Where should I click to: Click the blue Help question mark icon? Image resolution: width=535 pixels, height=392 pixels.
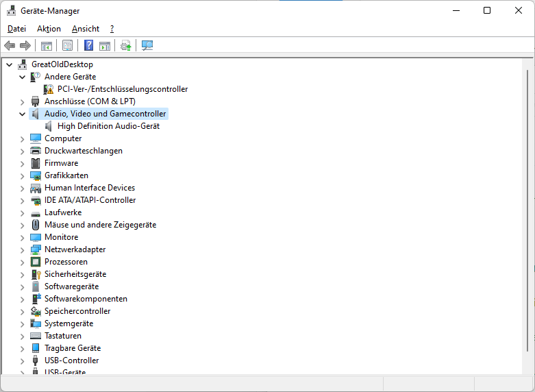point(89,45)
